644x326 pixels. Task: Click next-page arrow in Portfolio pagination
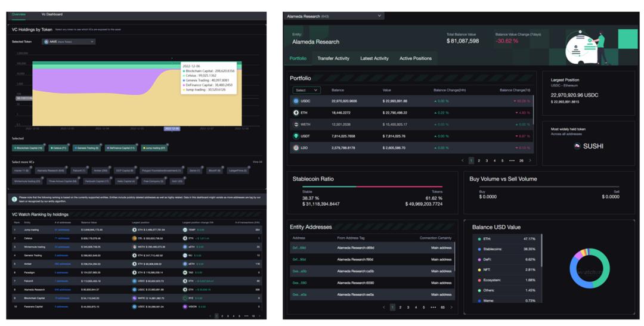[x=530, y=160]
